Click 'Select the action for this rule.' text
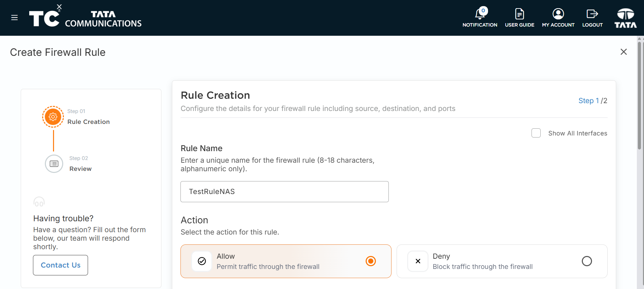 [230, 232]
